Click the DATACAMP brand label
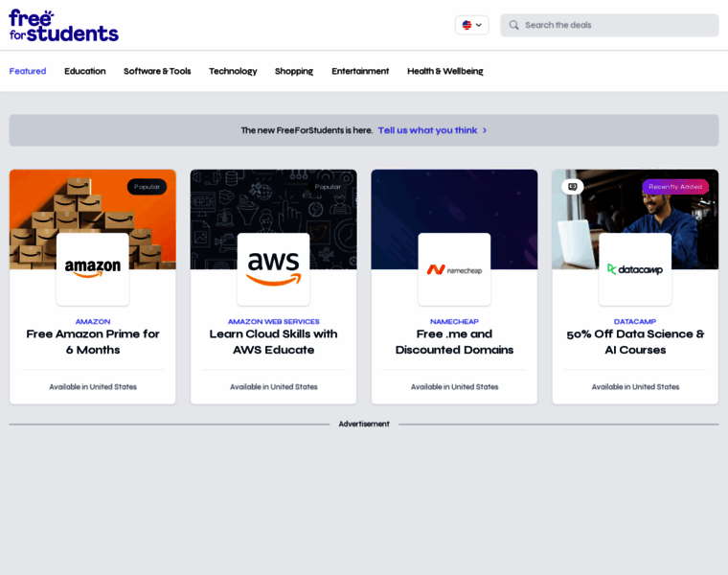Screen dimensions: 728x575 635,321
